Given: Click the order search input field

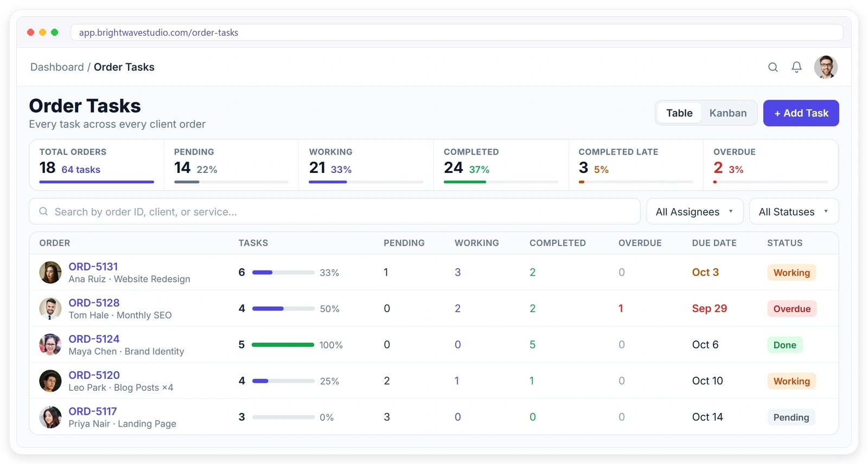Looking at the screenshot, I should 335,212.
